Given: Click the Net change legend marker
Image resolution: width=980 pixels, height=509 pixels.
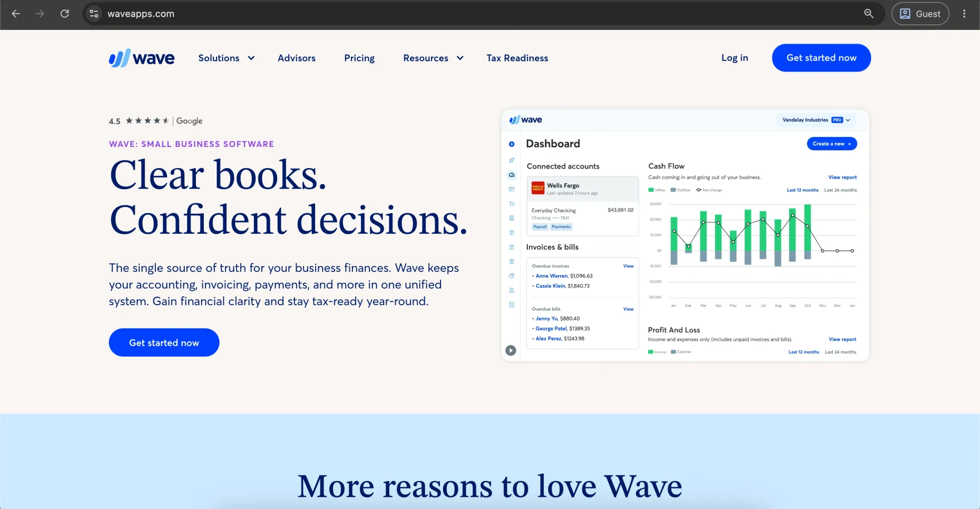Looking at the screenshot, I should (x=699, y=190).
